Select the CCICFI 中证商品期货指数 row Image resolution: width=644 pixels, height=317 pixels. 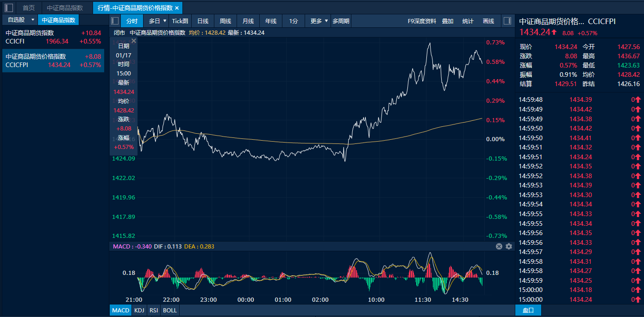pyautogui.click(x=53, y=37)
